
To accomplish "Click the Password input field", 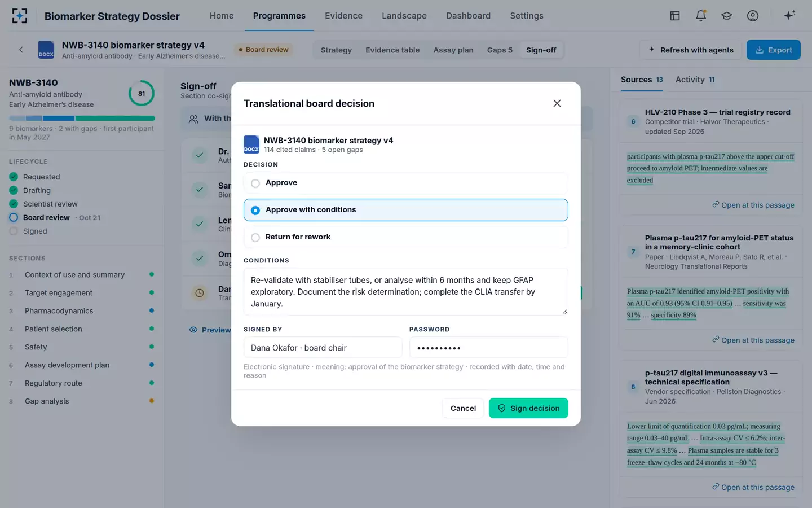I will (488, 348).
